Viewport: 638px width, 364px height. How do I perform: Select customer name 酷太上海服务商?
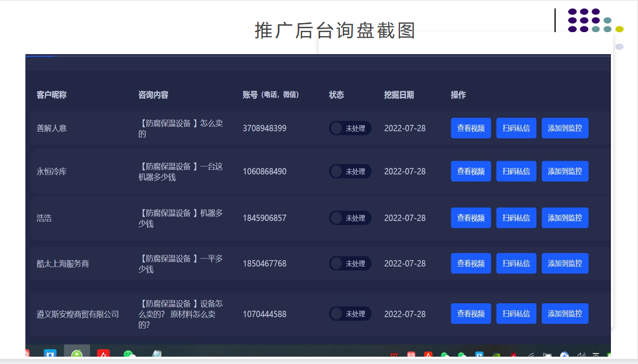pyautogui.click(x=63, y=264)
